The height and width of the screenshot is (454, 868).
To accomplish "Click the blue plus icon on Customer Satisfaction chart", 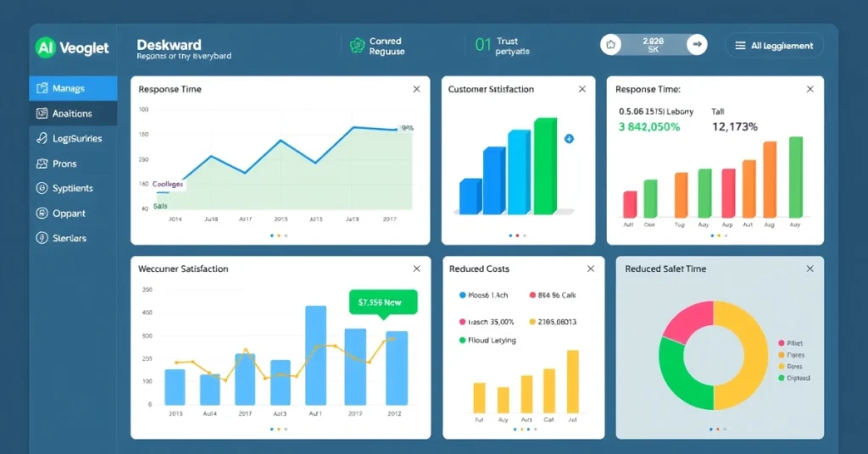I will click(569, 138).
